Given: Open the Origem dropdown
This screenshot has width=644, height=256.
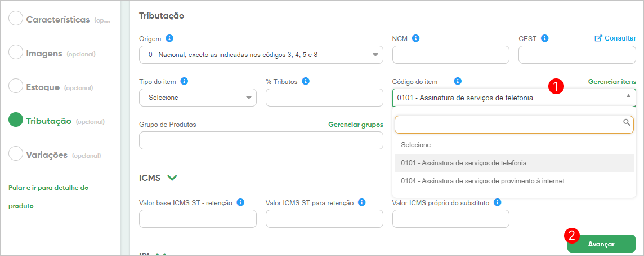Looking at the screenshot, I should pos(261,55).
